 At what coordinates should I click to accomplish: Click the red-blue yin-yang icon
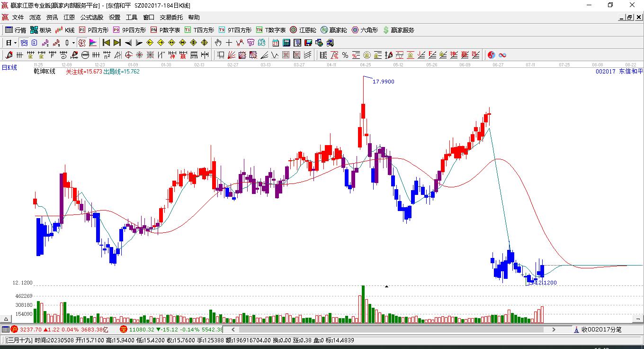pos(491,55)
